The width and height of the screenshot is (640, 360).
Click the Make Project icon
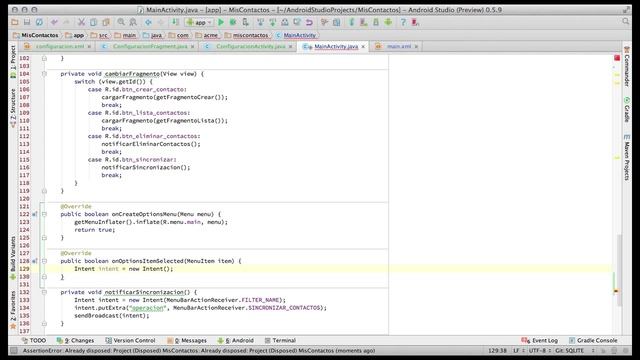(x=175, y=22)
